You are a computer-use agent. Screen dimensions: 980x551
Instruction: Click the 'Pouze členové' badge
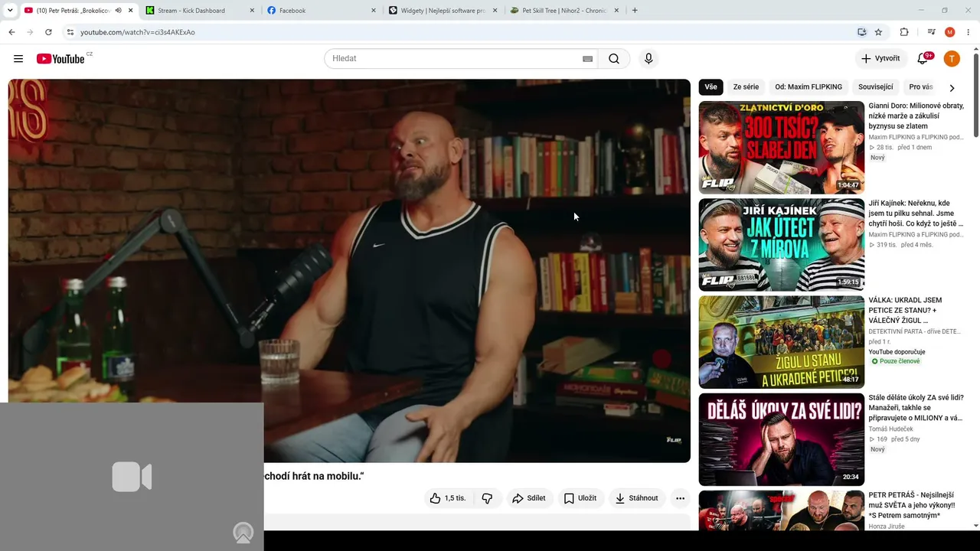tap(896, 361)
